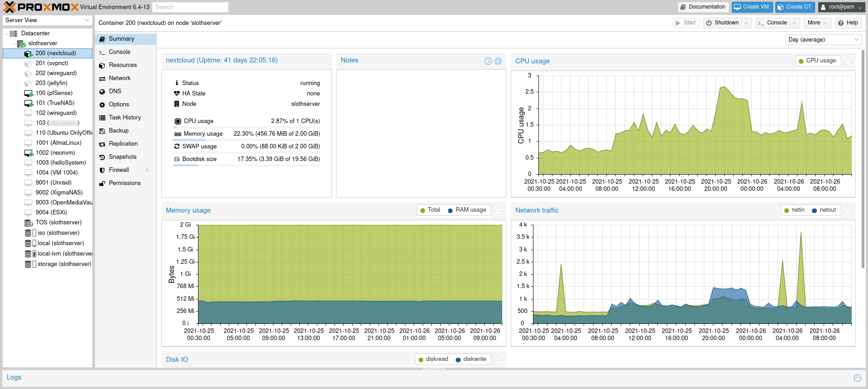
Task: Click the Create VM button
Action: tap(752, 7)
